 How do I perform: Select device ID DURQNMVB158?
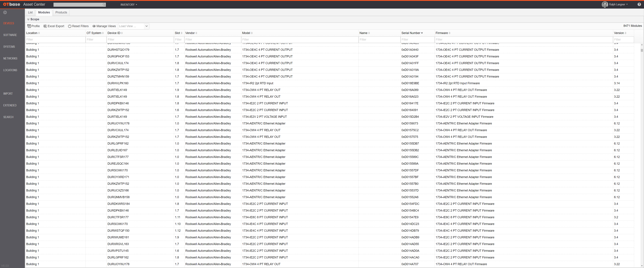(x=119, y=197)
